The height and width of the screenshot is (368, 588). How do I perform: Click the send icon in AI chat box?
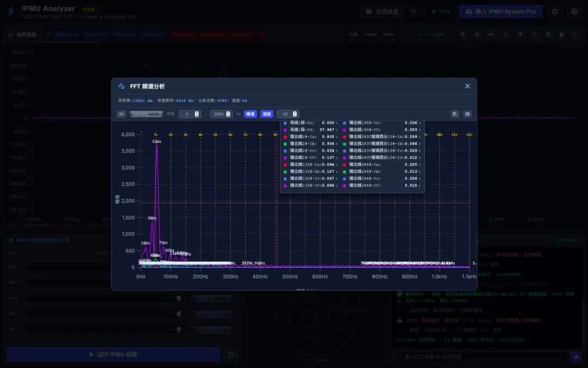pyautogui.click(x=575, y=357)
